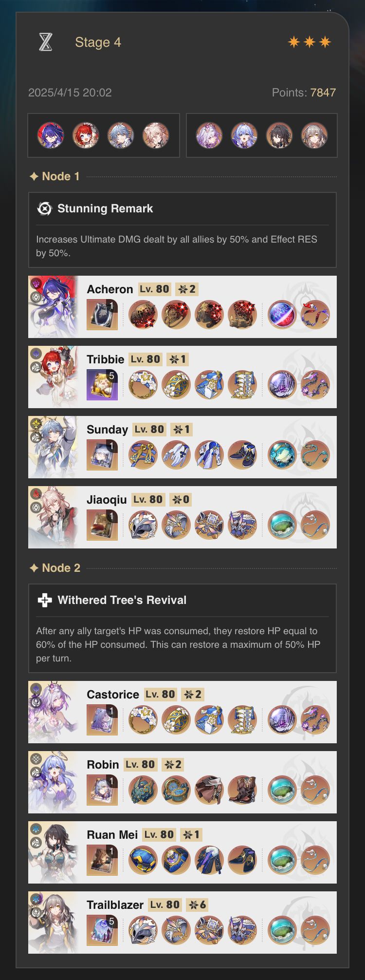Click Ruan Mei's character portrait in Node 2
Image resolution: width=365 pixels, height=980 pixels.
[x=54, y=852]
